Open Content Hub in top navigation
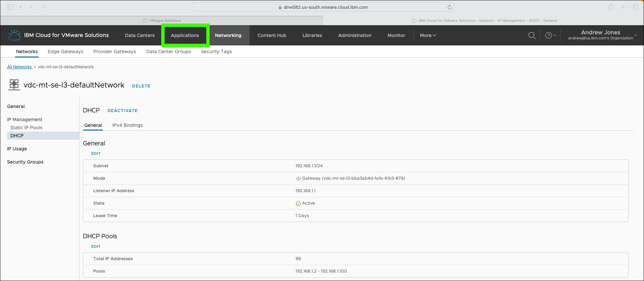The height and width of the screenshot is (281, 644). (272, 35)
